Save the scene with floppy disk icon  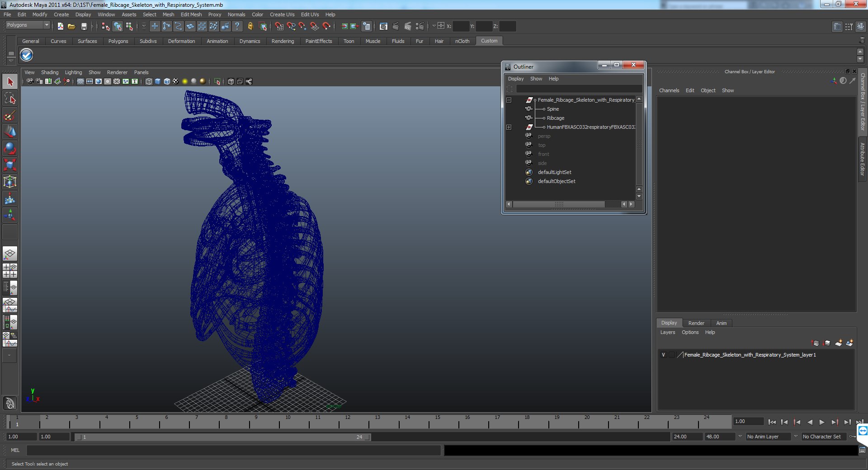click(84, 26)
